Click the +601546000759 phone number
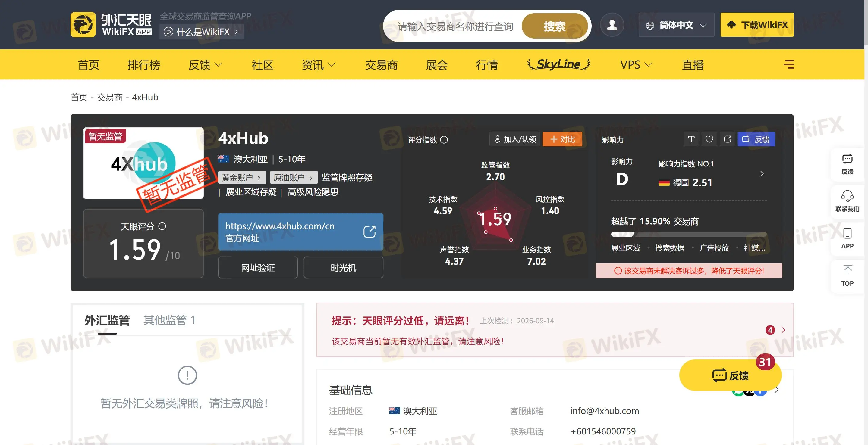Screen dimensions: 868x445 603,431
